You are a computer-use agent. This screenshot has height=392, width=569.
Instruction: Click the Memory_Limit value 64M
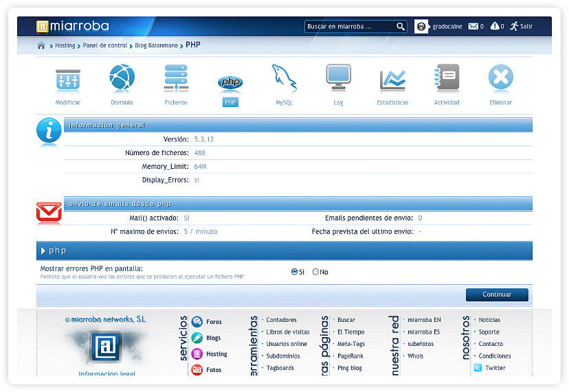point(200,166)
